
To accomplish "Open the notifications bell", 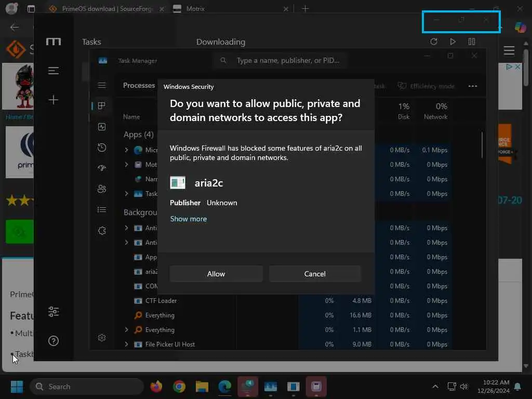I will point(518,387).
